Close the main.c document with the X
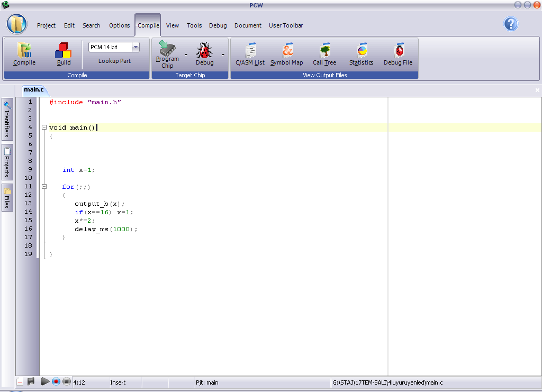542x392 pixels. click(537, 90)
